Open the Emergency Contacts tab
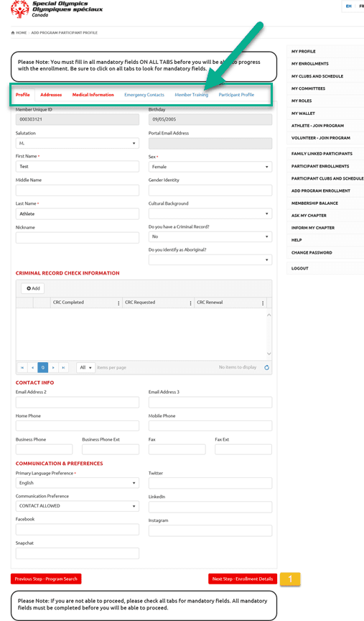The image size is (364, 621). (x=144, y=95)
